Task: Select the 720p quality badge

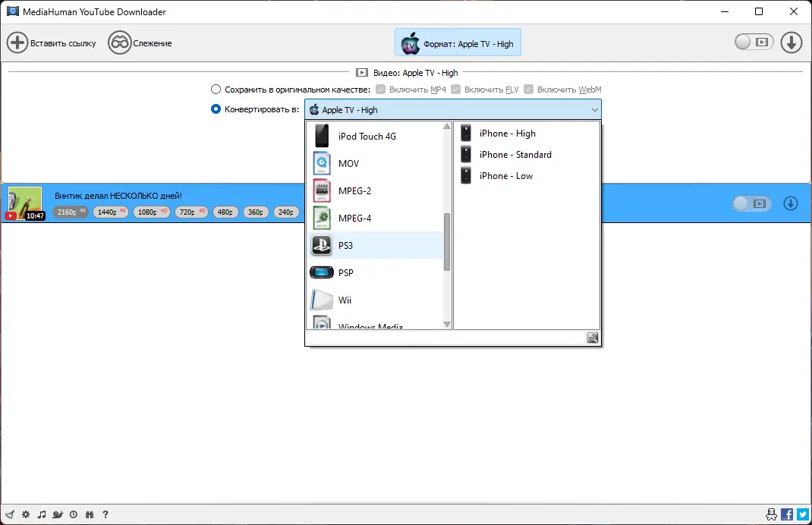Action: 191,212
